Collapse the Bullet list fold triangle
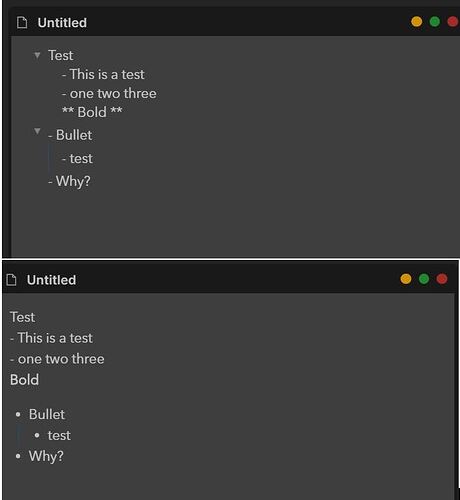The image size is (460, 500). pos(37,131)
